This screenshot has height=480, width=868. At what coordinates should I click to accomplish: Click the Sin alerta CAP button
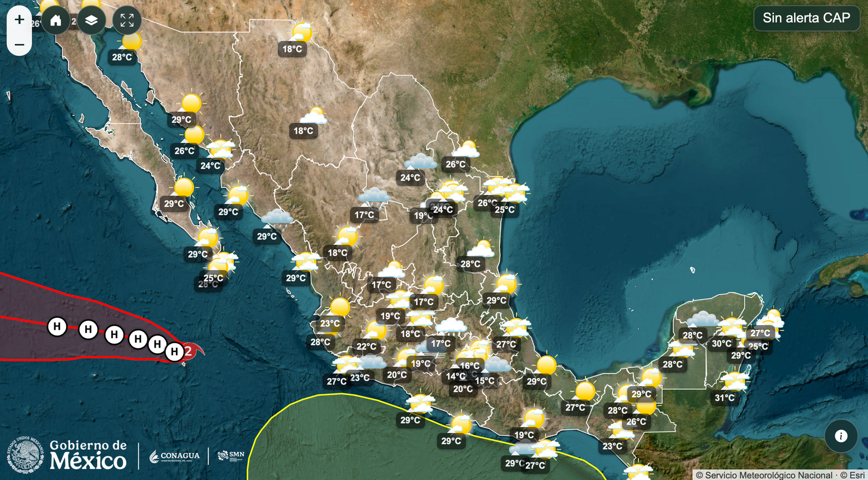[807, 18]
